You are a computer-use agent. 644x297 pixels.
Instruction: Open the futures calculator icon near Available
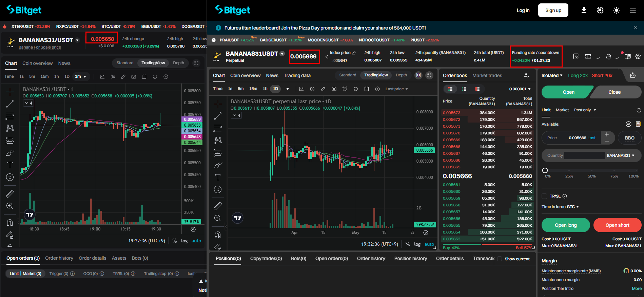pyautogui.click(x=638, y=124)
